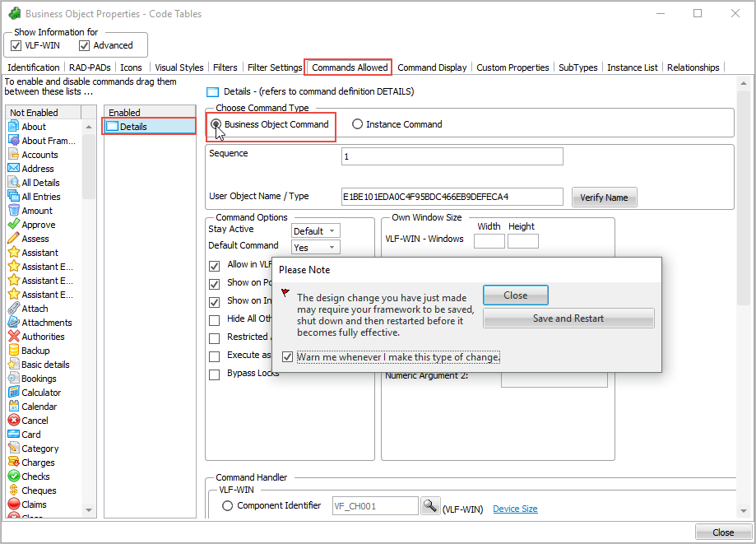Click the Checks green circle icon
The width and height of the screenshot is (756, 544).
pyautogui.click(x=13, y=476)
